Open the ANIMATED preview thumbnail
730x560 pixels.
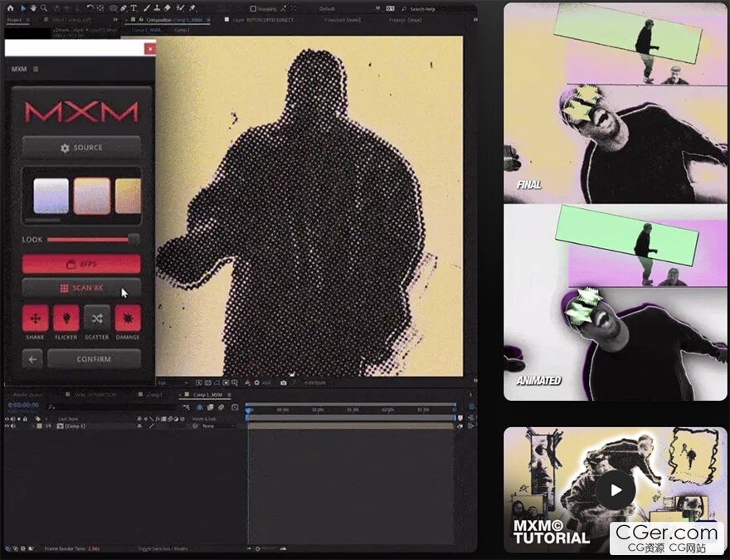point(616,303)
